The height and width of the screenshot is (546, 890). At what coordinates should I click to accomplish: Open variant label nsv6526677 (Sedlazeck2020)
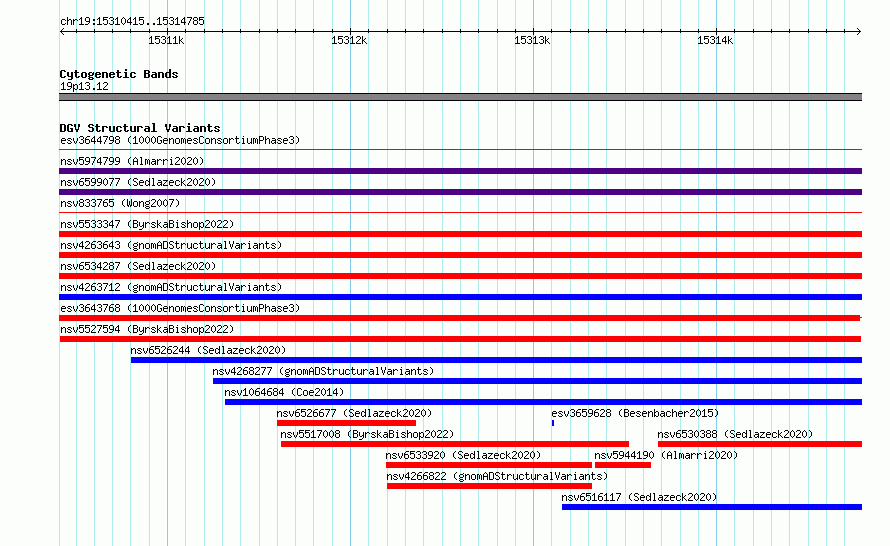(x=354, y=413)
